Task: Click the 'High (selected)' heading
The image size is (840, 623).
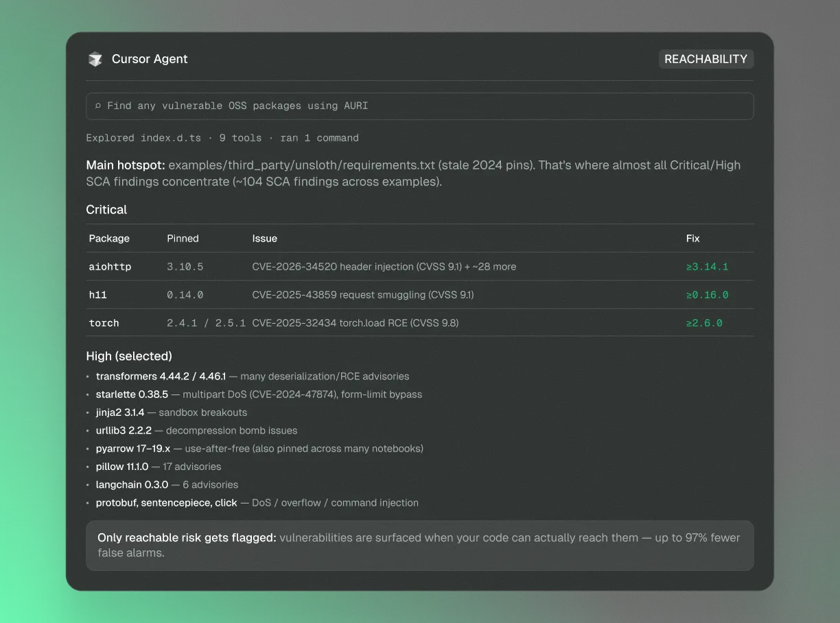Action: coord(129,356)
